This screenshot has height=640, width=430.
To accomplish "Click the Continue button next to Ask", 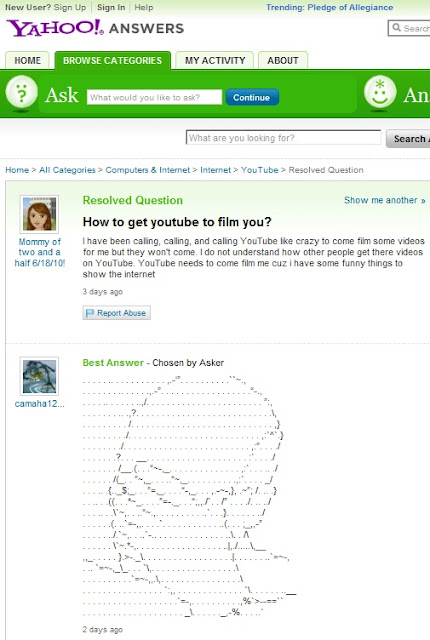I will pyautogui.click(x=252, y=97).
